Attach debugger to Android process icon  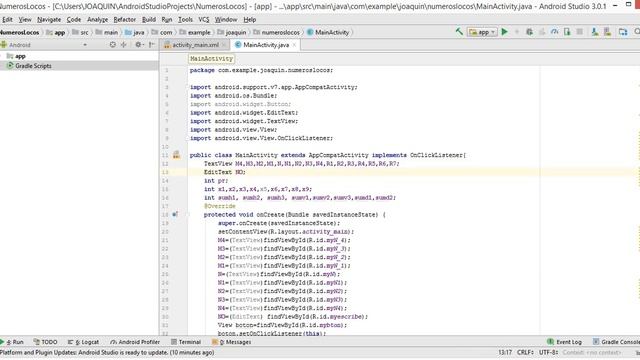567,32
